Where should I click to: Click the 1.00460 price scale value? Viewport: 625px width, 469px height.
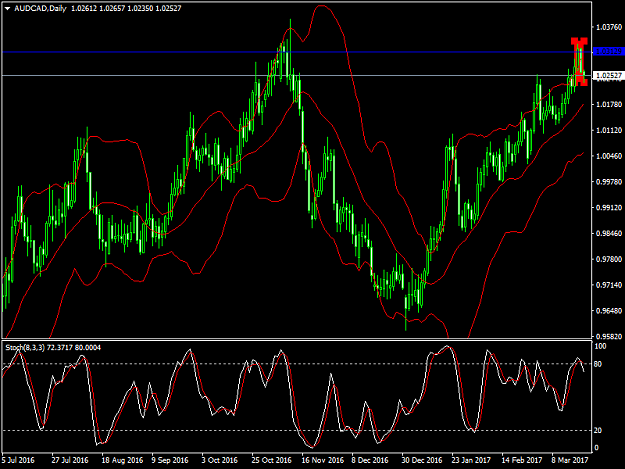[608, 156]
